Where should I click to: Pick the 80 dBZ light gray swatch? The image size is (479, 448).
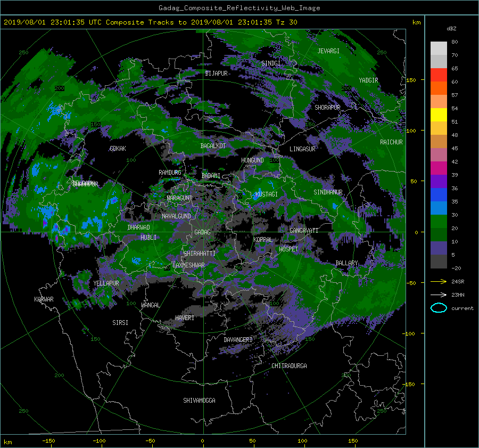point(439,48)
